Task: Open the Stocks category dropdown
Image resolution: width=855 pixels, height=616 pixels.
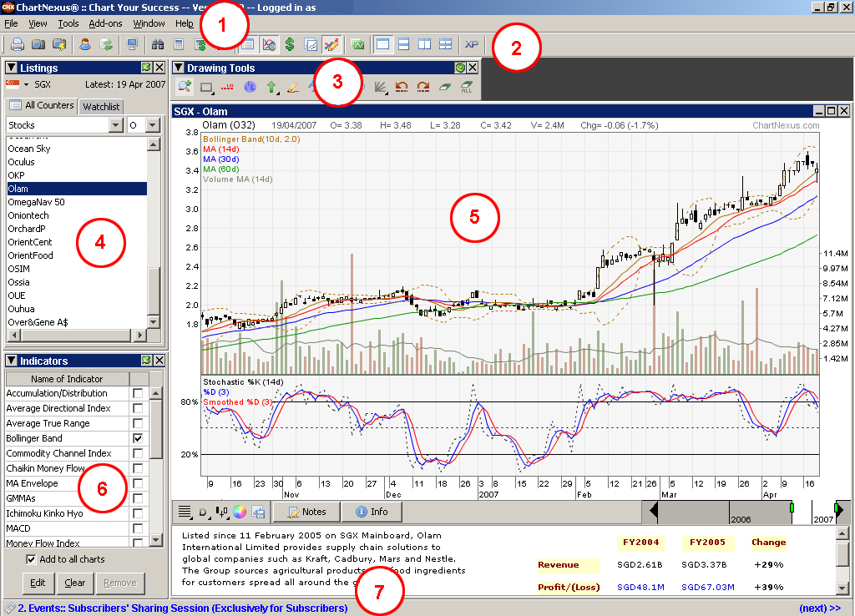Action: (x=115, y=125)
